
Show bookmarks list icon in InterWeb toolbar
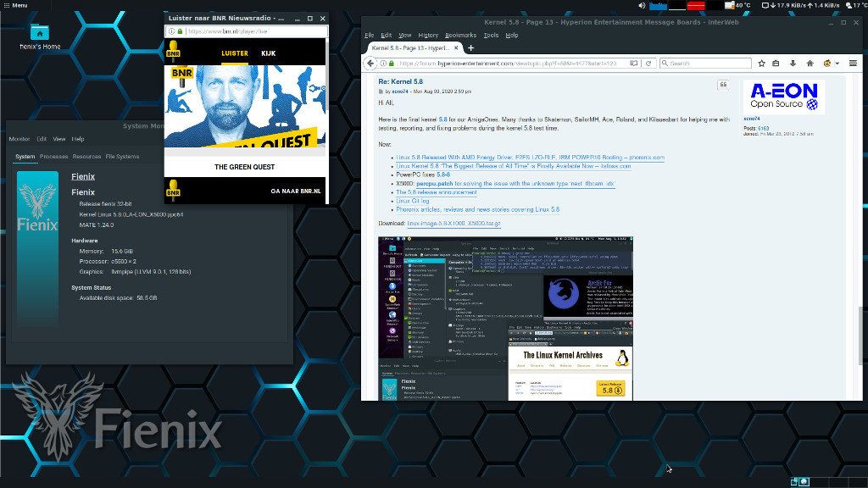click(x=776, y=63)
